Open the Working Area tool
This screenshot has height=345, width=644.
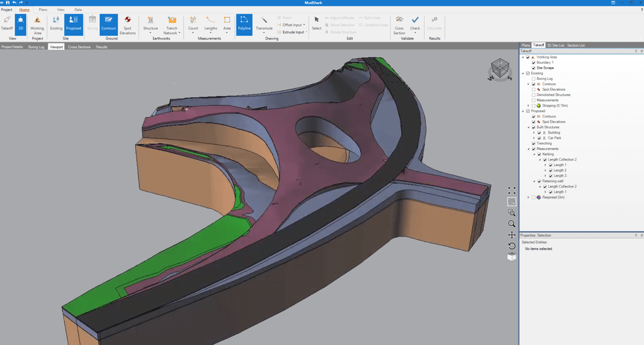point(37,24)
